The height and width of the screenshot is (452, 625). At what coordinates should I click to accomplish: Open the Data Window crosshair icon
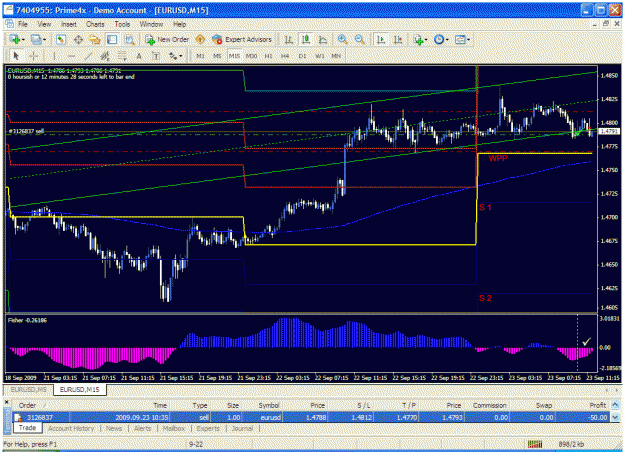click(78, 39)
